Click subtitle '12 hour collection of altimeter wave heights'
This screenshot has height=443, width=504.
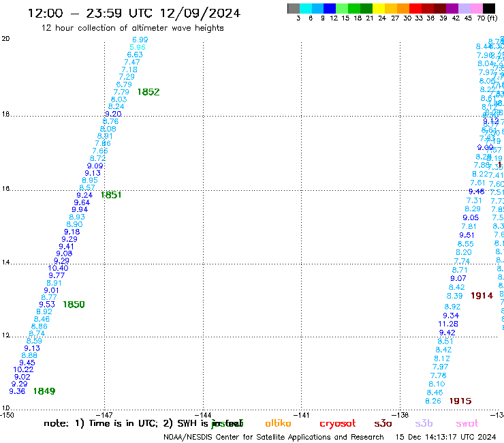pos(132,28)
